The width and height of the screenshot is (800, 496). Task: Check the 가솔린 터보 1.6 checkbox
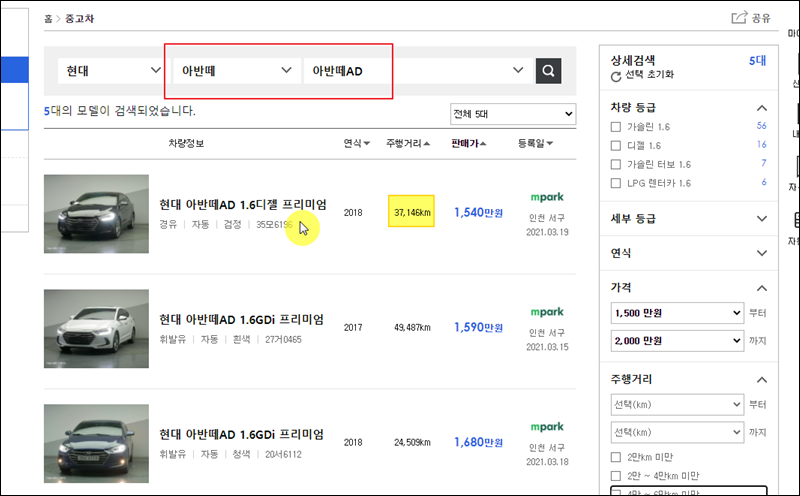(616, 164)
